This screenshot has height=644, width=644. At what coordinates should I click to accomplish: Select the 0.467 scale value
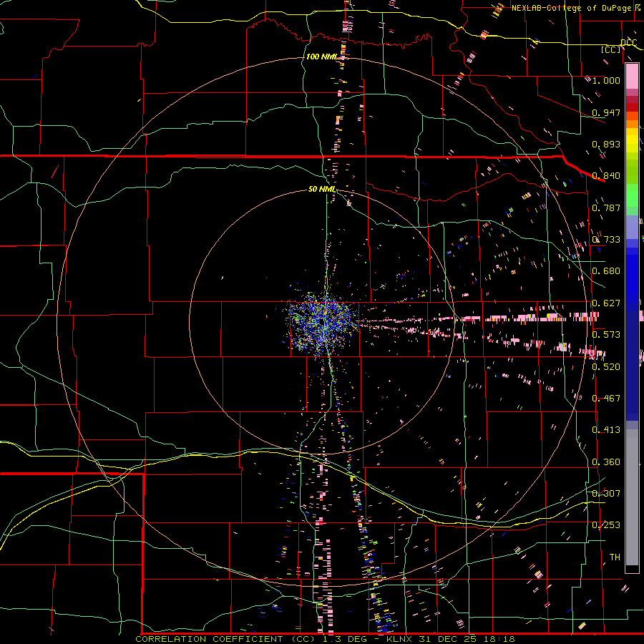point(606,399)
